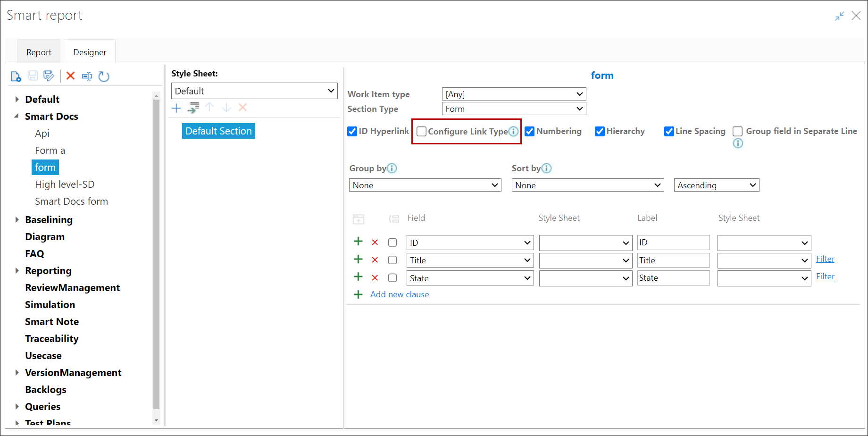This screenshot has height=436, width=868.
Task: Click the Group by info icon
Action: click(392, 168)
